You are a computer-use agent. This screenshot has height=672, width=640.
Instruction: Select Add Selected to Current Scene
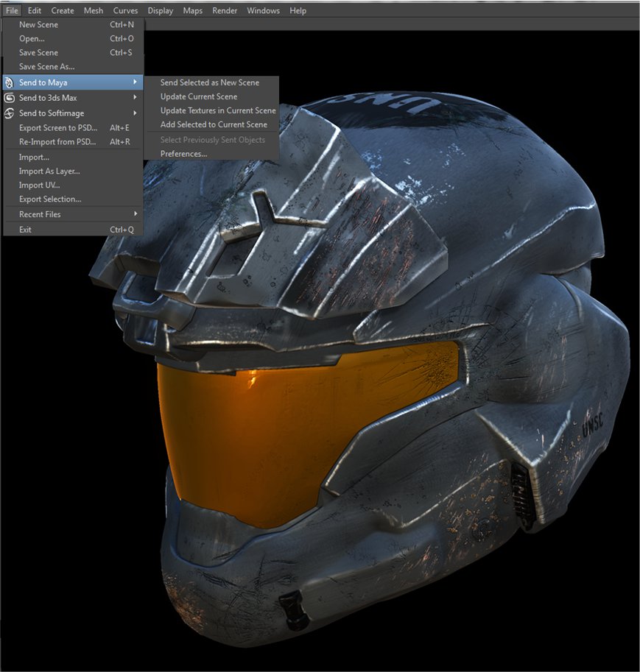click(x=211, y=124)
